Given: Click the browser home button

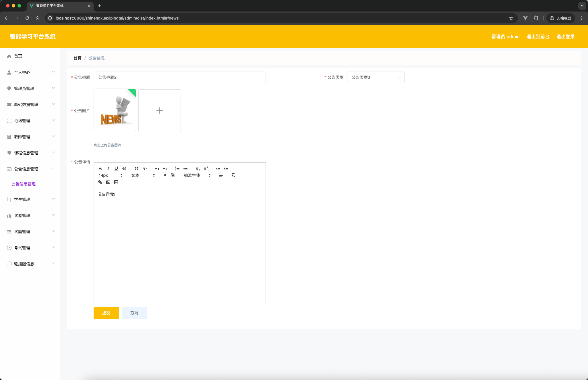Looking at the screenshot, I should (x=38, y=18).
